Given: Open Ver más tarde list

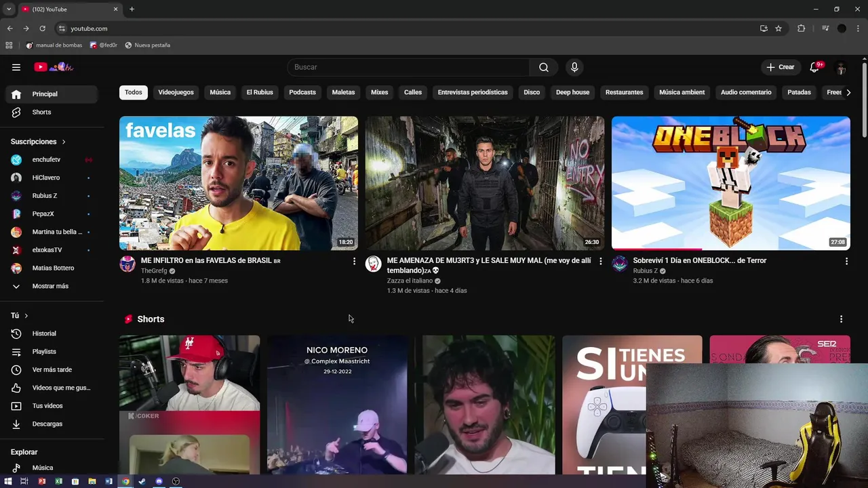Looking at the screenshot, I should (x=52, y=370).
